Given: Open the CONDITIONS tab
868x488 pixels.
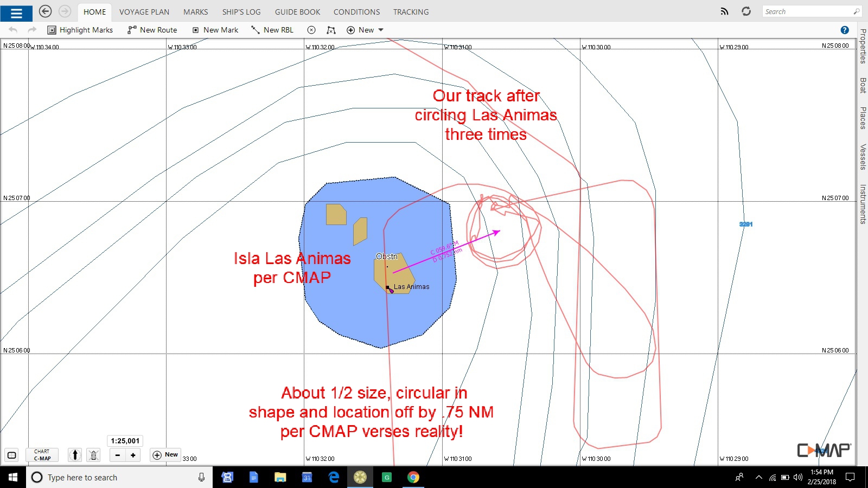Looking at the screenshot, I should 356,12.
